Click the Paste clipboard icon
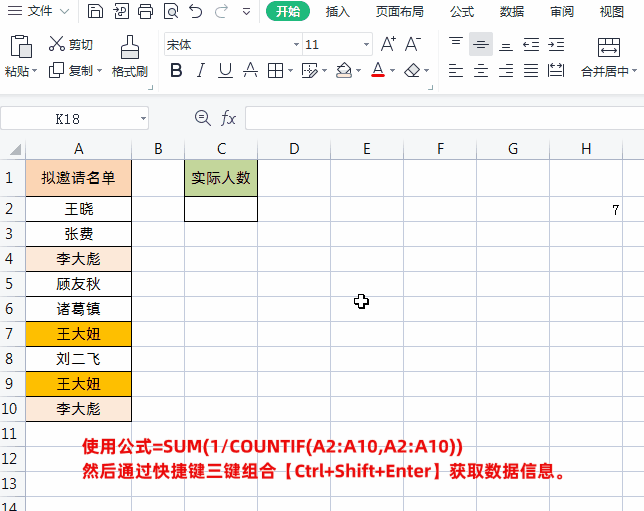Viewport: 644px width, 511px height. pyautogui.click(x=21, y=46)
